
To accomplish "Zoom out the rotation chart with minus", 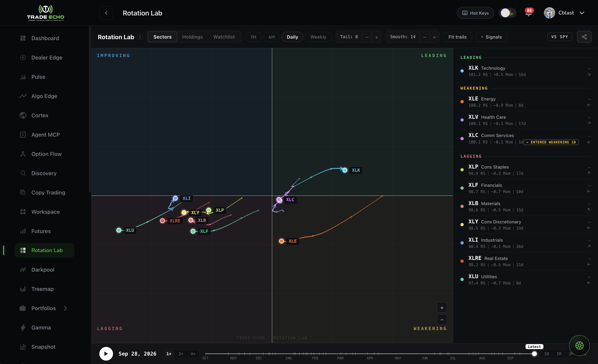I will pos(442,320).
